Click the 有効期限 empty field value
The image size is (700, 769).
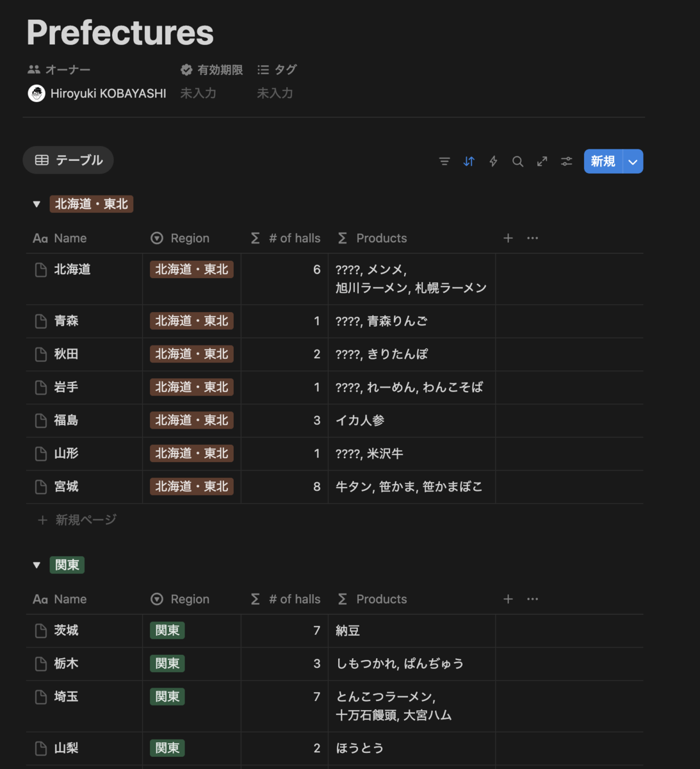[x=199, y=94]
